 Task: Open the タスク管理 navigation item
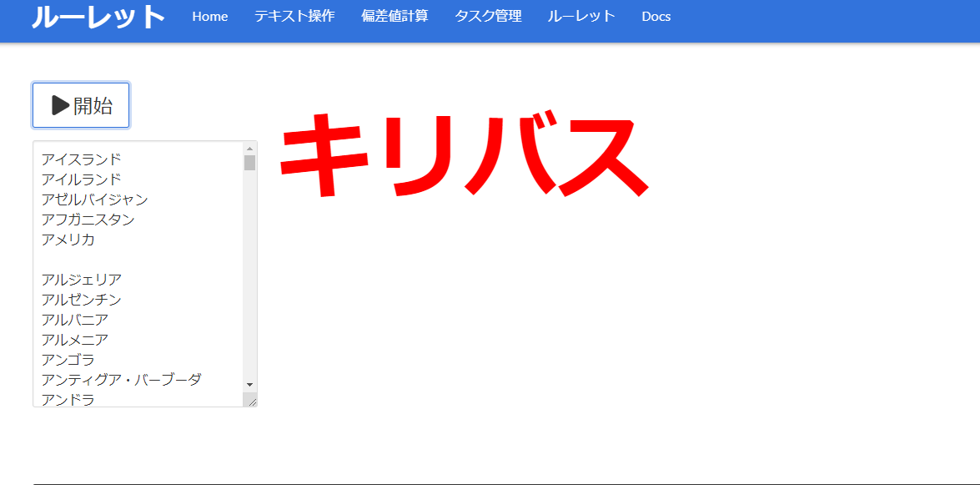point(487,16)
